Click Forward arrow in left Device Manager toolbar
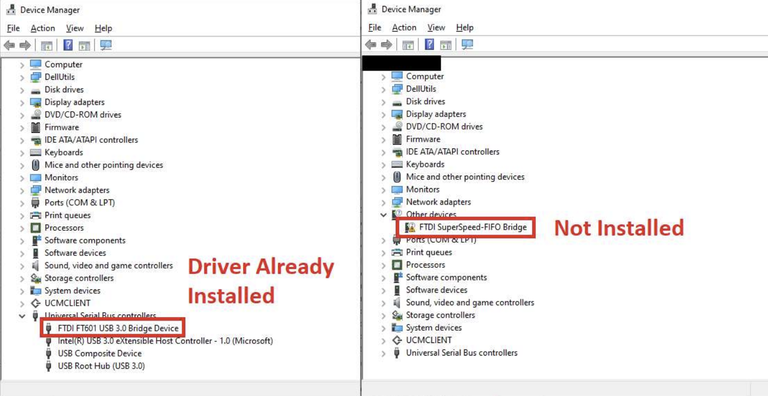The width and height of the screenshot is (768, 396). coord(25,46)
